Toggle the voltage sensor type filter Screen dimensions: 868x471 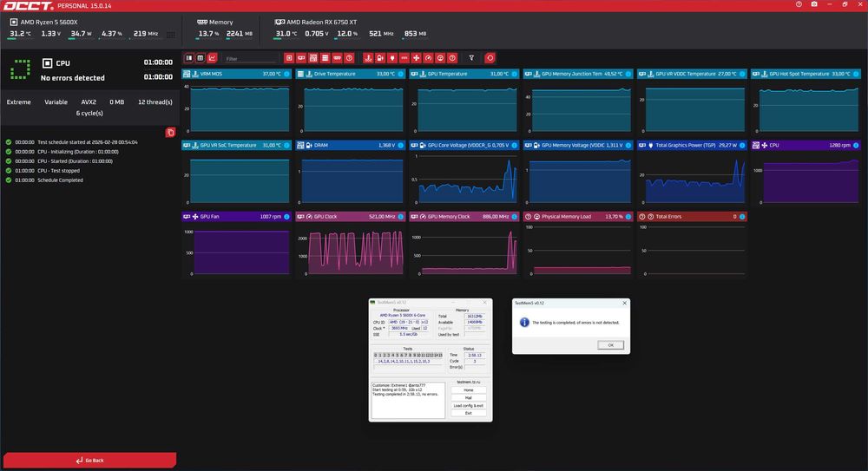click(x=380, y=58)
